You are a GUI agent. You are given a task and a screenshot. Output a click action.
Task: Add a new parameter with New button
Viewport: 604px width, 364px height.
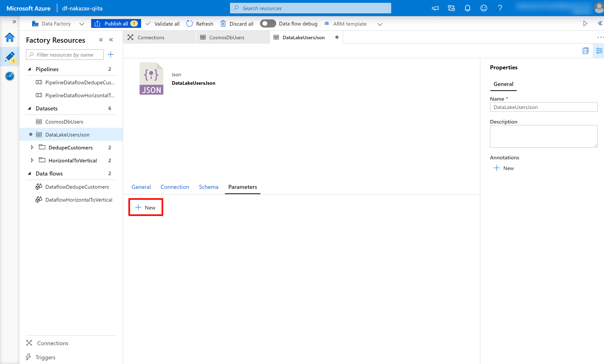click(146, 207)
